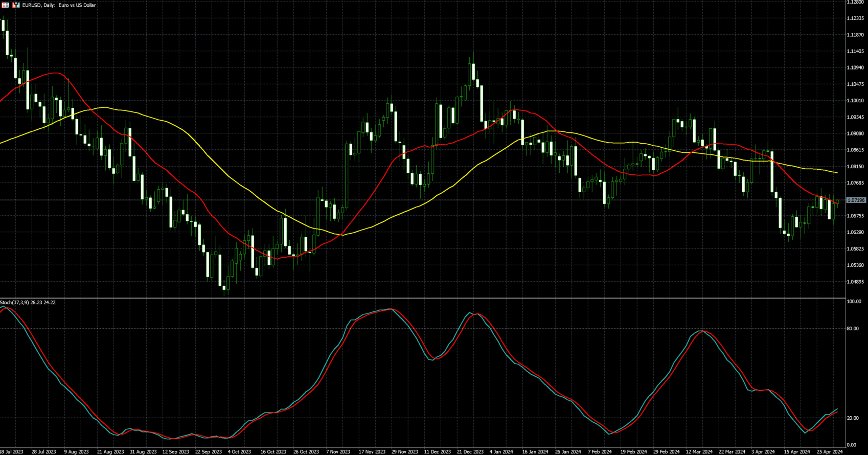Select the Stoch(37,3,9) indicator label
Viewport: 868px width, 455px height.
(28, 303)
